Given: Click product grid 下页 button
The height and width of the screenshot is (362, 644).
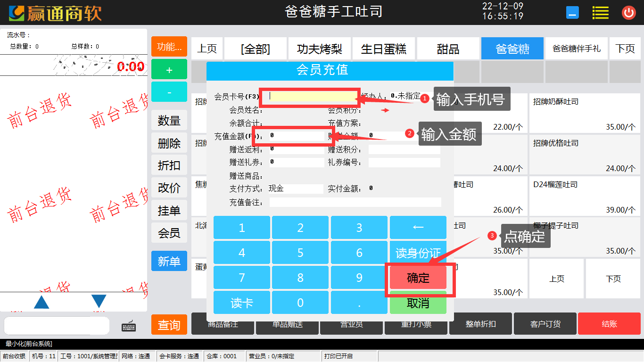Looking at the screenshot, I should 613,279.
